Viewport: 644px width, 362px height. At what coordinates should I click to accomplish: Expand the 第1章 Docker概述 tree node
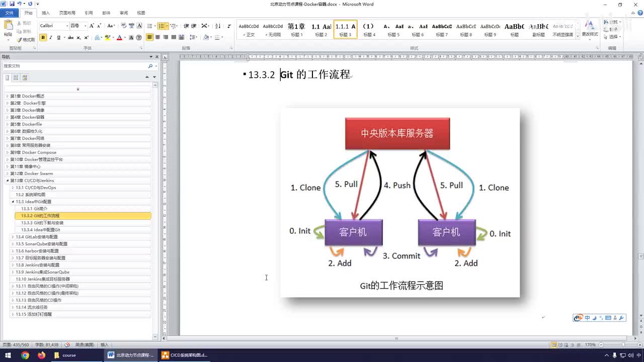click(7, 96)
